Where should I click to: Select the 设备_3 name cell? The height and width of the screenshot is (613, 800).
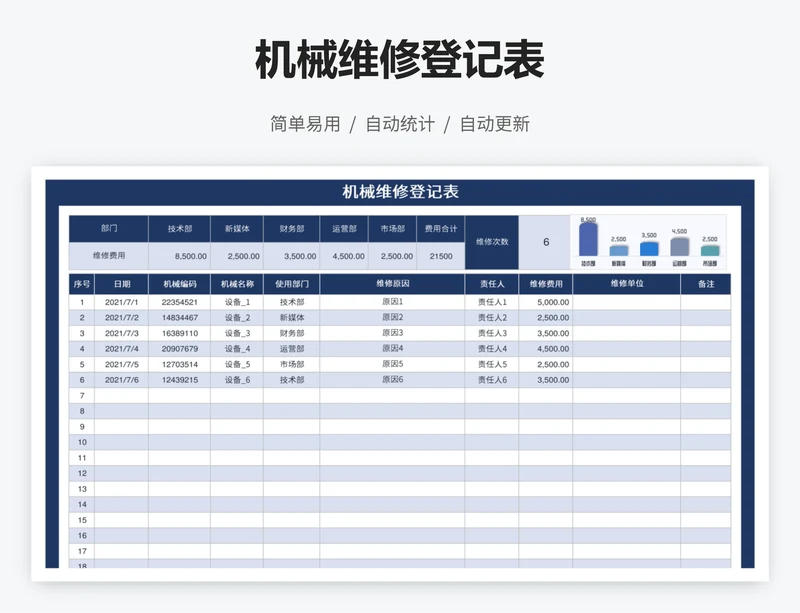(237, 333)
